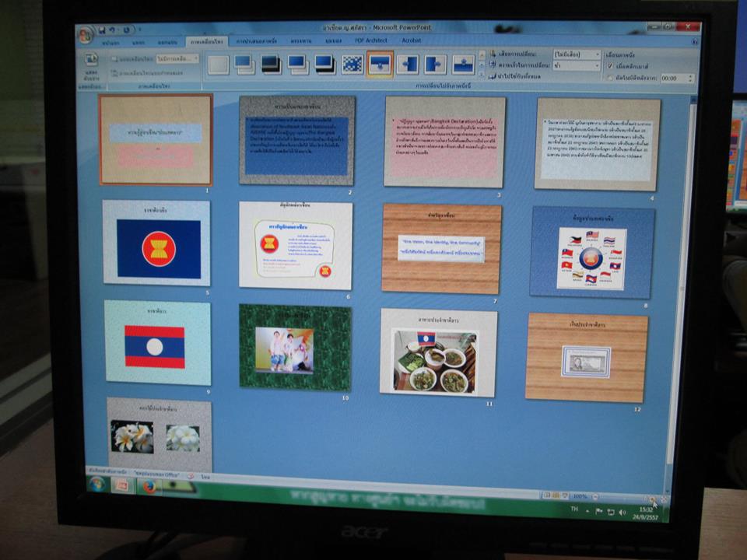Click the PowerPoint icon in the taskbar
The width and height of the screenshot is (747, 560).
[121, 485]
